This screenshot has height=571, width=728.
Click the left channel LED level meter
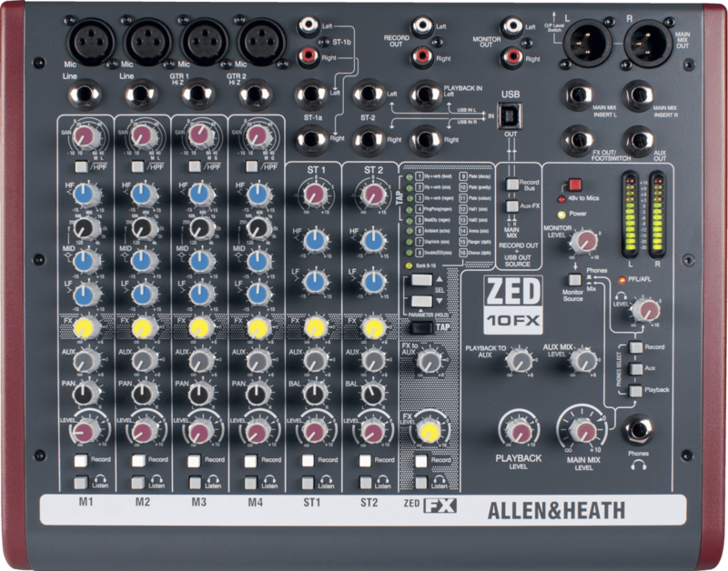click(x=627, y=215)
